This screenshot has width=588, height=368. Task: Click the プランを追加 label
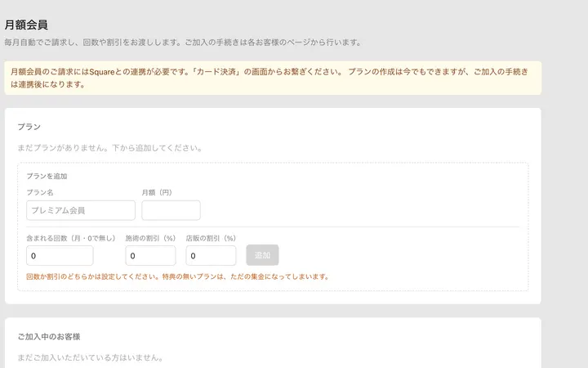tap(47, 176)
